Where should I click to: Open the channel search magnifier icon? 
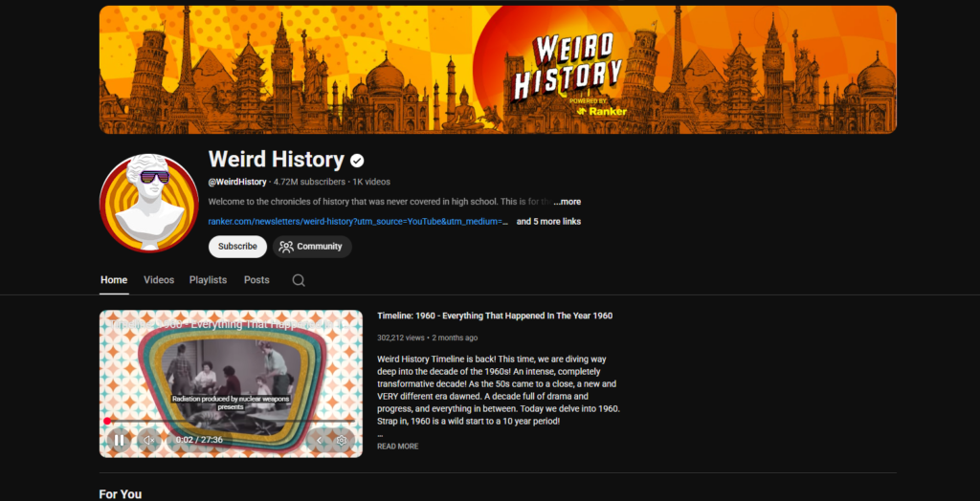(299, 280)
